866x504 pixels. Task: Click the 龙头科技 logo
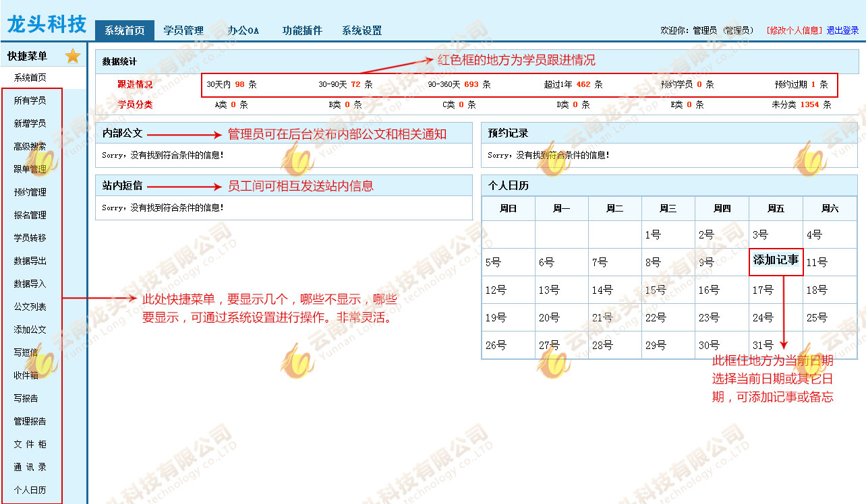point(47,24)
